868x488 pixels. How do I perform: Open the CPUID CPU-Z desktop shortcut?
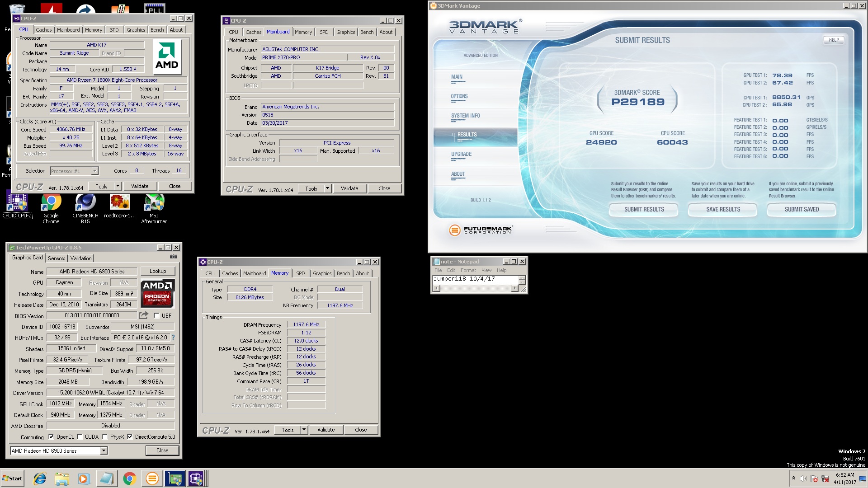click(17, 206)
